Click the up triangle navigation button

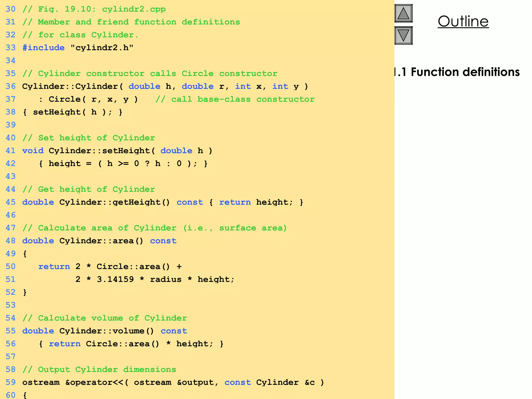[403, 14]
